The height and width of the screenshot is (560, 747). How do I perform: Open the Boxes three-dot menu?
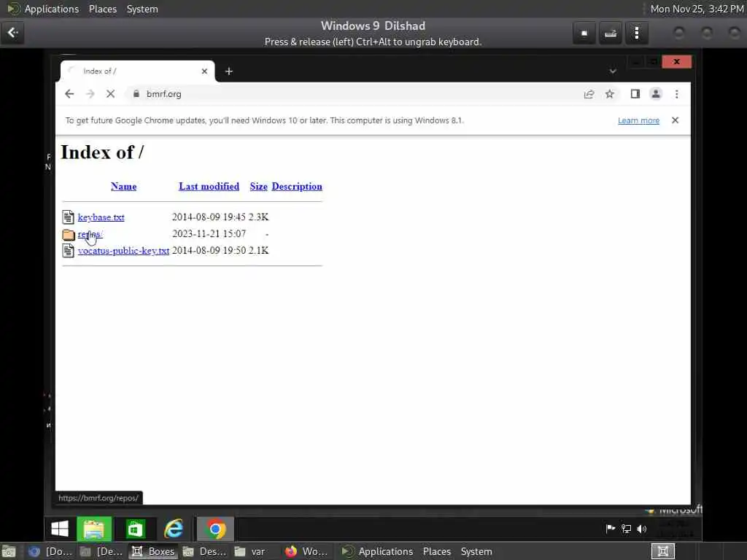[636, 33]
